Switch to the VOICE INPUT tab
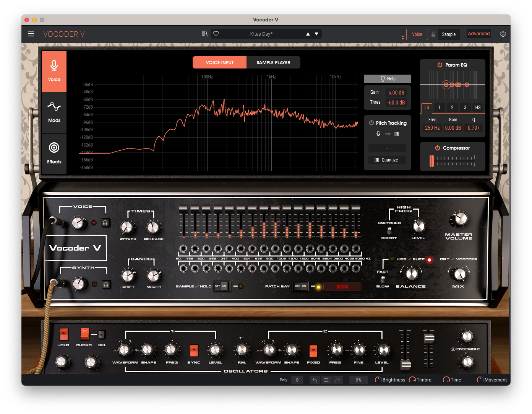532x414 pixels. pyautogui.click(x=220, y=63)
